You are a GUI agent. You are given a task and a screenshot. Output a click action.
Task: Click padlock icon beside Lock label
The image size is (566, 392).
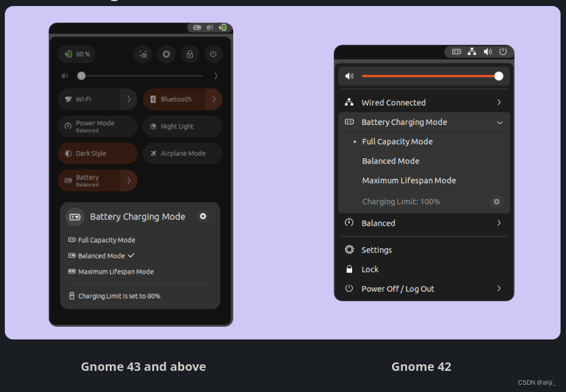349,269
